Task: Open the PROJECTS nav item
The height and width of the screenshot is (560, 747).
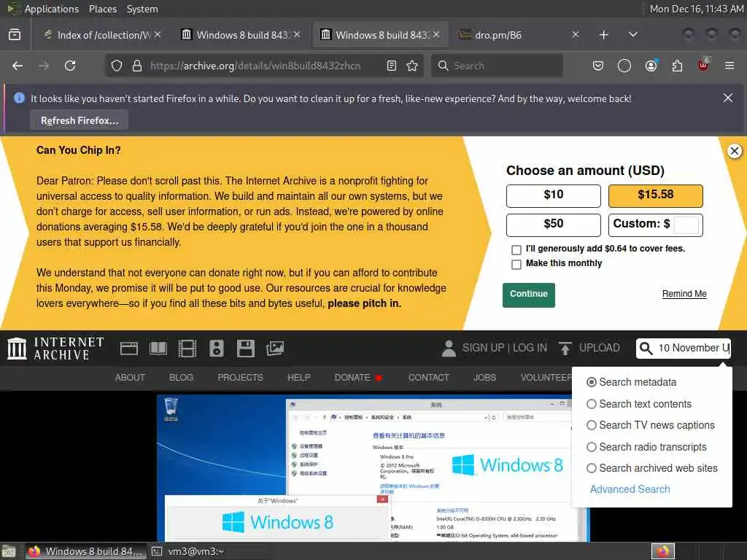Action: (x=240, y=378)
